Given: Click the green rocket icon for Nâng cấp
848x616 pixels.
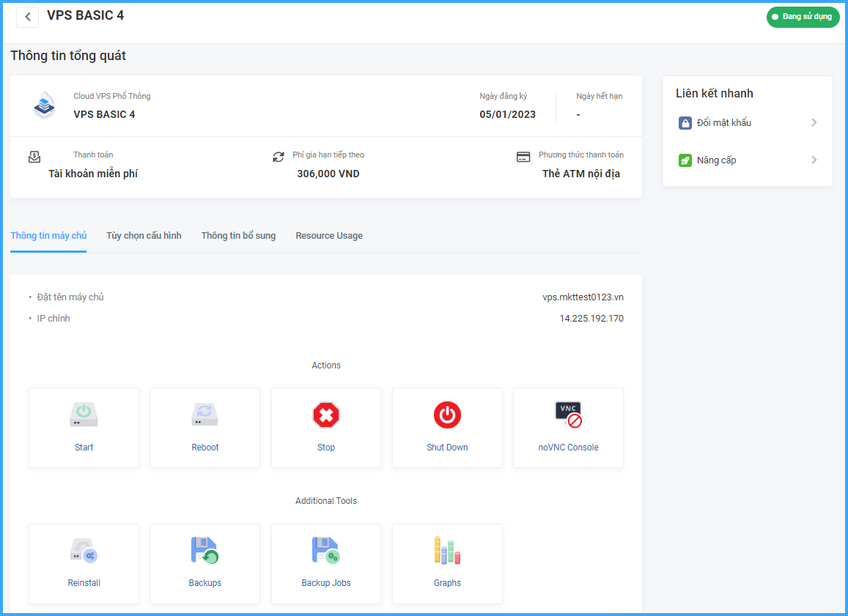Looking at the screenshot, I should [685, 160].
